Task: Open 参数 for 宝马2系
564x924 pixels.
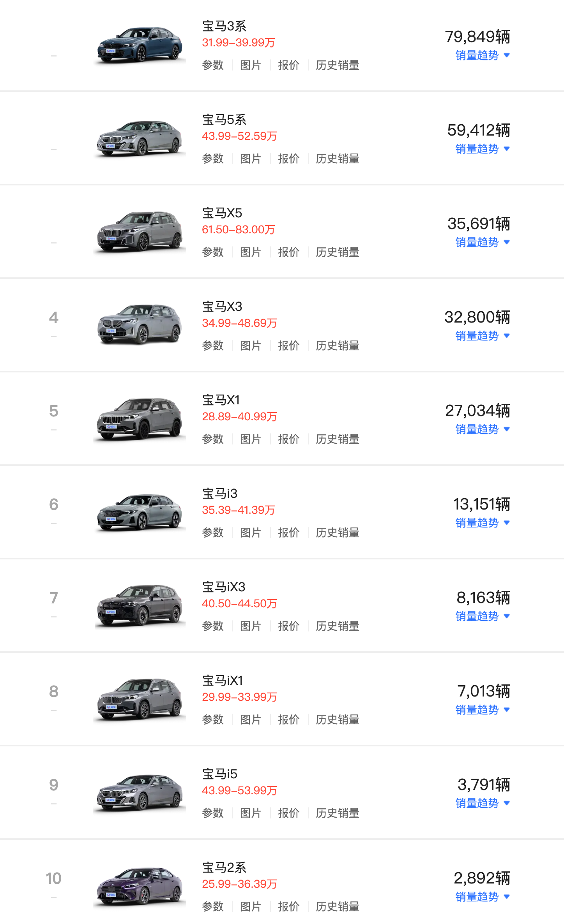Action: pos(213,906)
